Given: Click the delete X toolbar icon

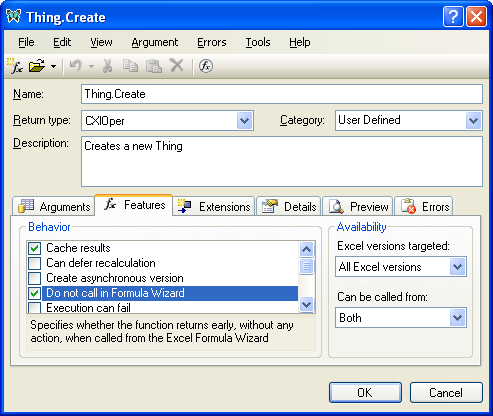Looking at the screenshot, I should (x=177, y=65).
